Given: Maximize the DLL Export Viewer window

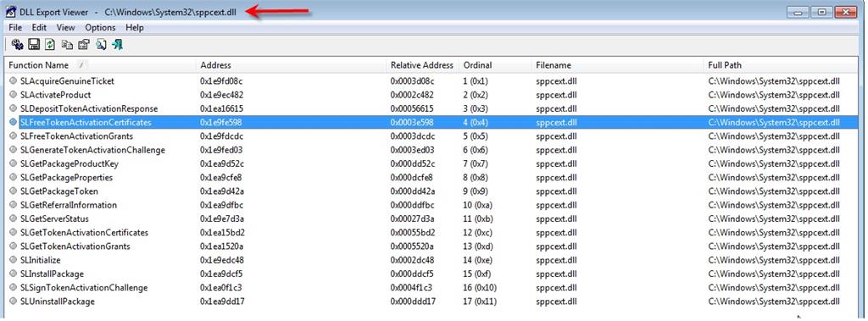Looking at the screenshot, I should click(821, 12).
